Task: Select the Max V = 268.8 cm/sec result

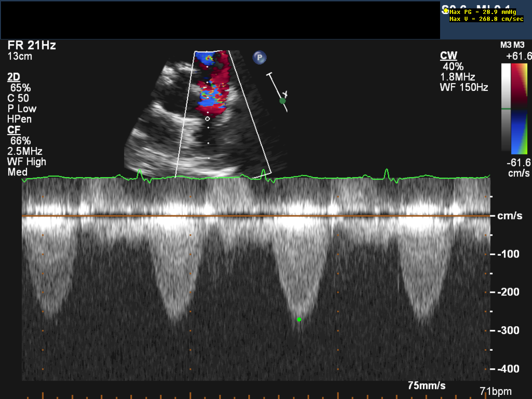Action: 487,19
